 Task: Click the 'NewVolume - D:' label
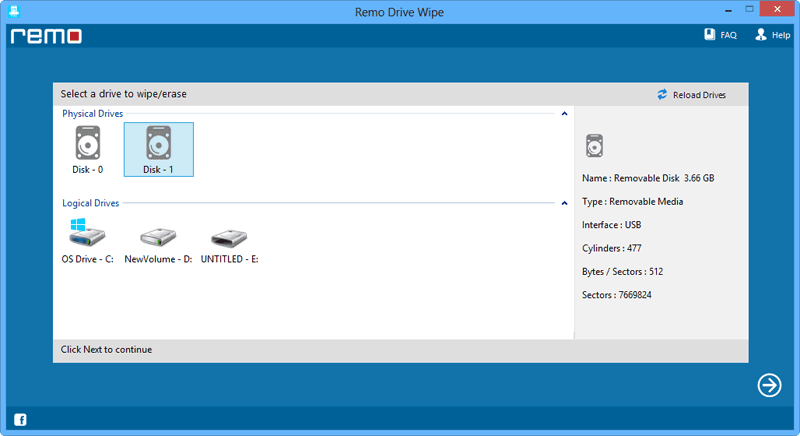[x=158, y=259]
